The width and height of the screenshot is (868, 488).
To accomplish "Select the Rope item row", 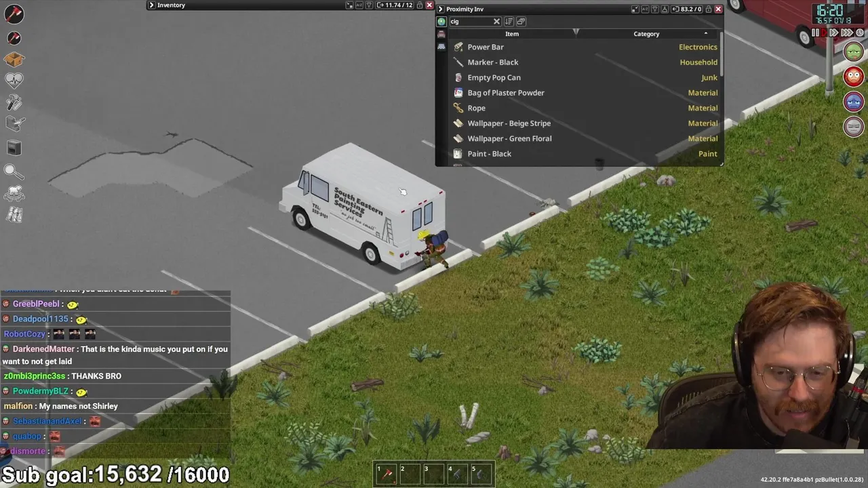I will (x=585, y=108).
